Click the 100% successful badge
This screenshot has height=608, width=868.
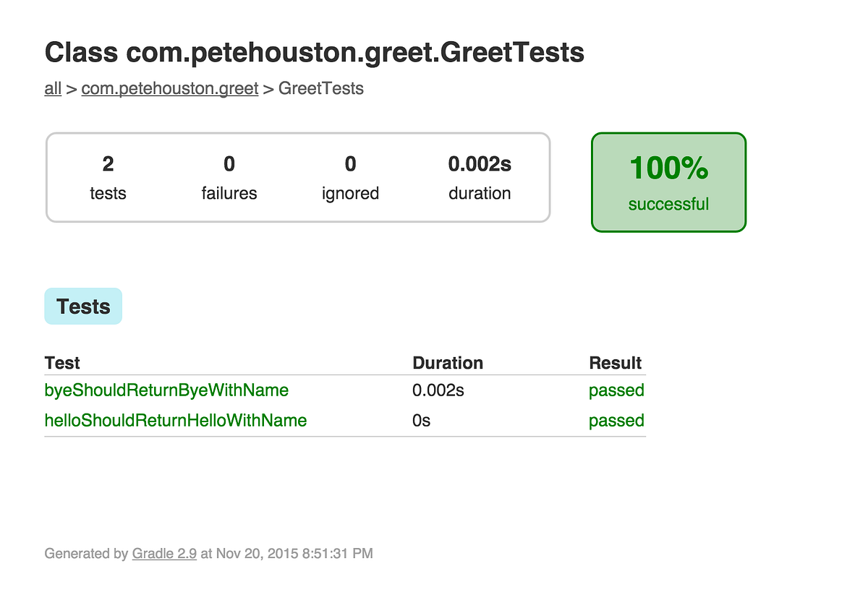point(668,181)
